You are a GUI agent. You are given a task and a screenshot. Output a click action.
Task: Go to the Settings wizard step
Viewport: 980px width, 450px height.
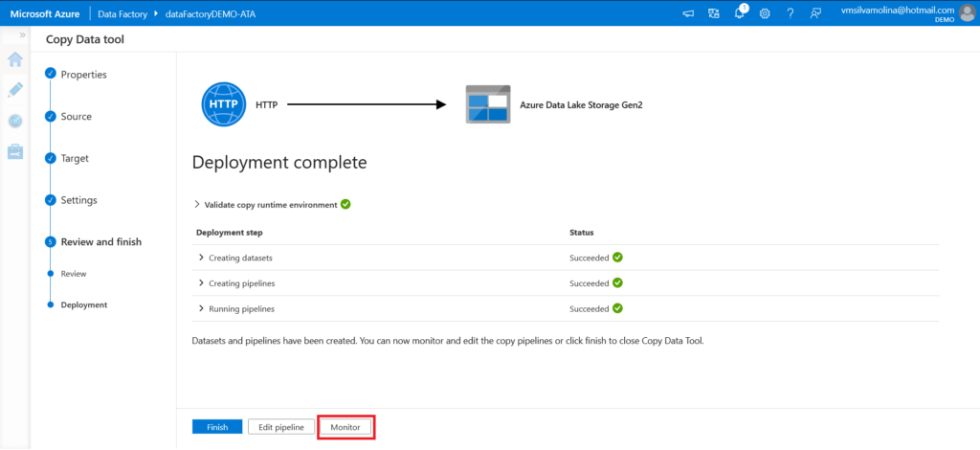point(78,200)
